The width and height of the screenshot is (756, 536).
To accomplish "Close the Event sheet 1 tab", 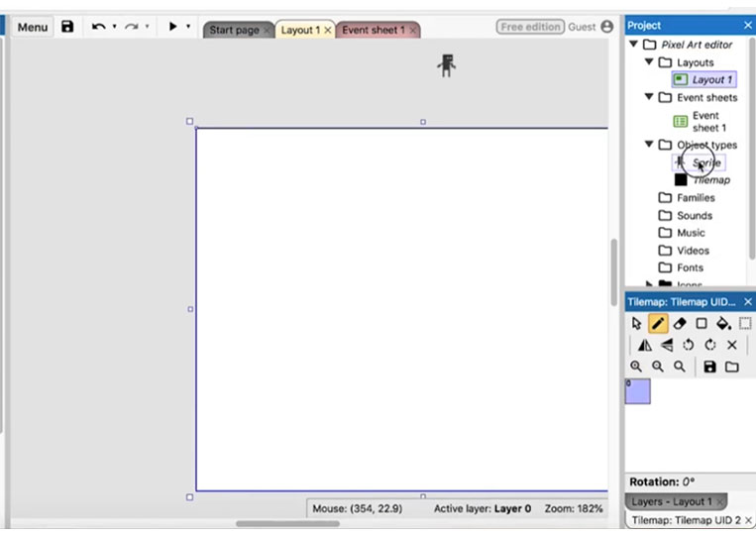I will pos(413,31).
